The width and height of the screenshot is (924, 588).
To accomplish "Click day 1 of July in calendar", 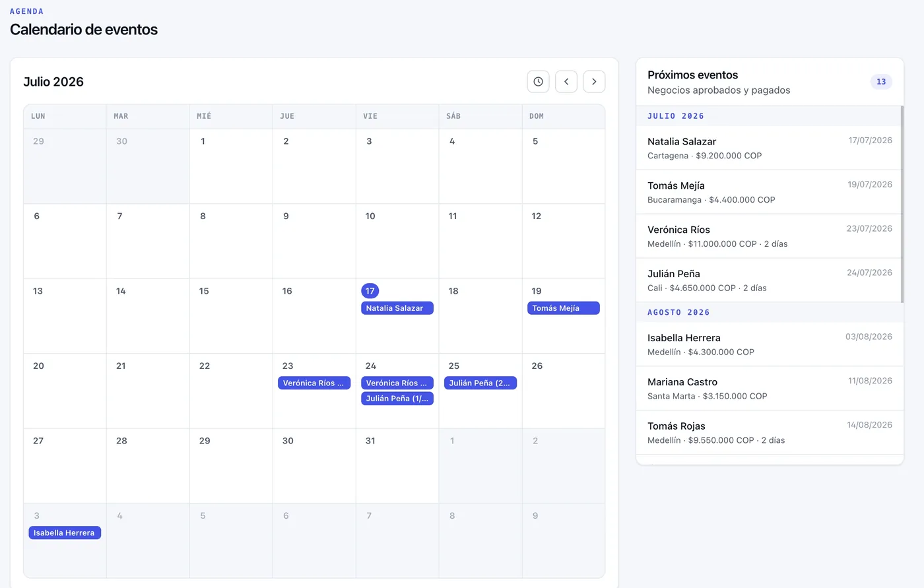I will (231, 166).
